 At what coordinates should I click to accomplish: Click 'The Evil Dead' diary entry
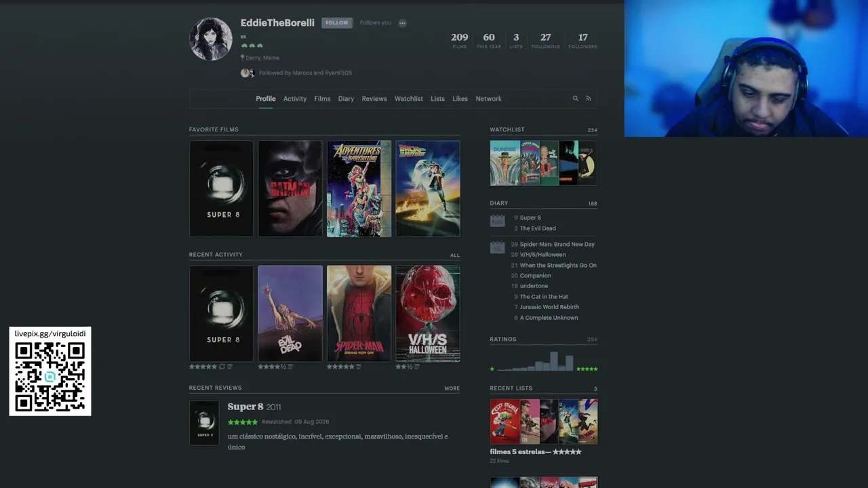[x=538, y=228]
